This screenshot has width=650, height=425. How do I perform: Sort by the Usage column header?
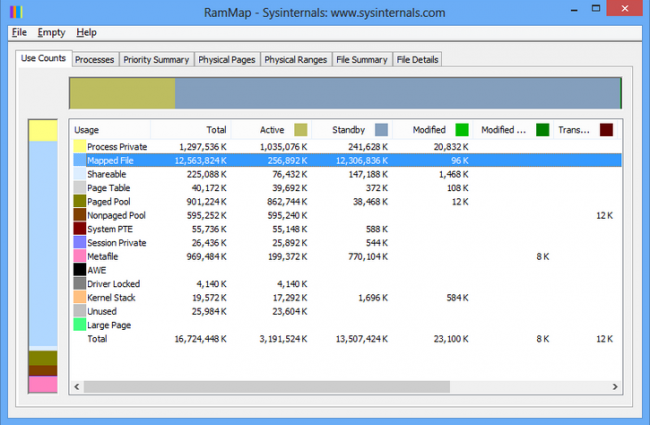[x=110, y=130]
